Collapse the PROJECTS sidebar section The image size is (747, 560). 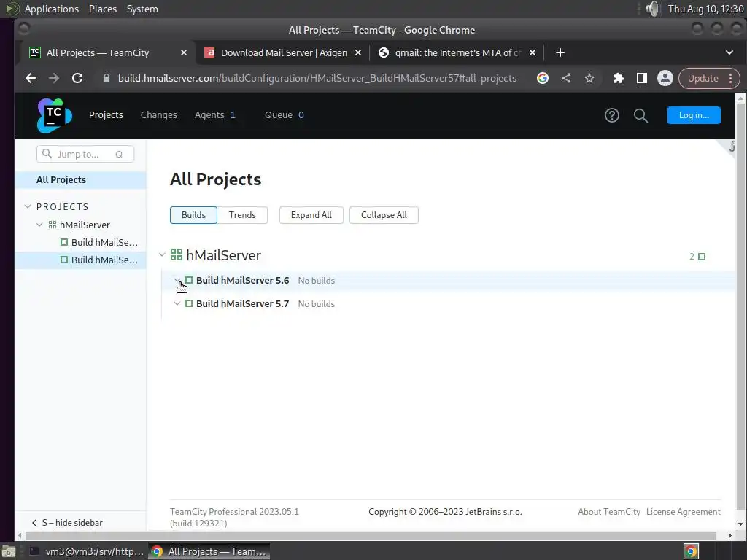pyautogui.click(x=28, y=206)
